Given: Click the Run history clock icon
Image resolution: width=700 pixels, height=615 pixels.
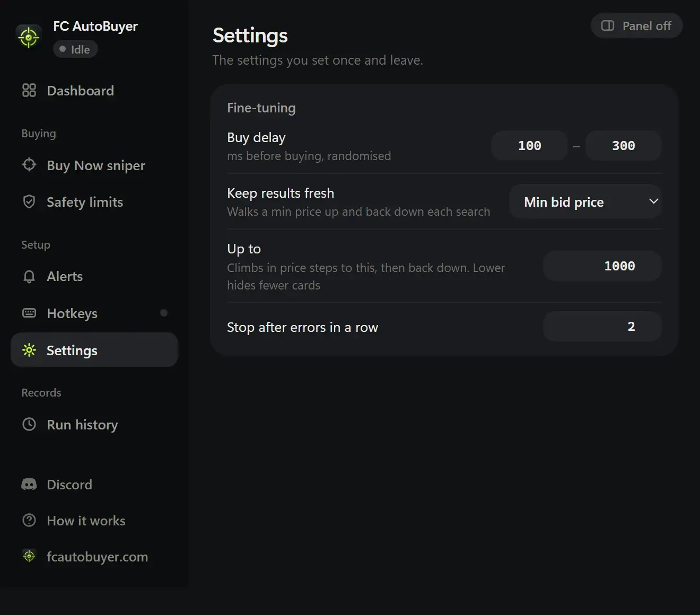Looking at the screenshot, I should pyautogui.click(x=29, y=424).
